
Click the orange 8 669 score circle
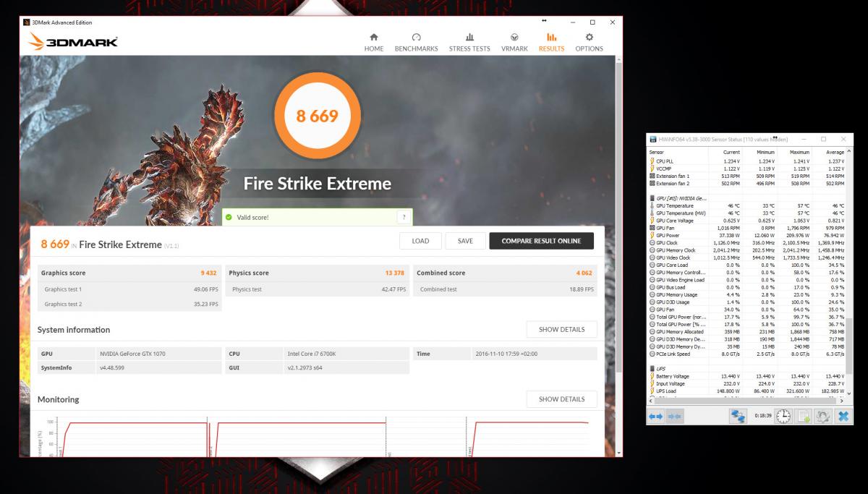(317, 116)
